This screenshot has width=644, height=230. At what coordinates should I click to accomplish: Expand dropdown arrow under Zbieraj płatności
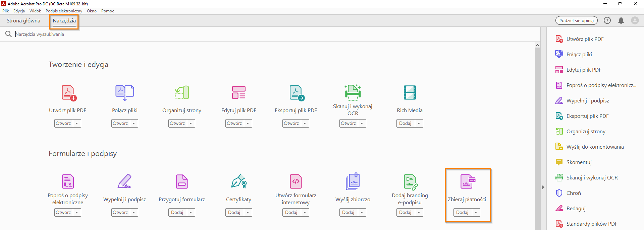point(476,213)
